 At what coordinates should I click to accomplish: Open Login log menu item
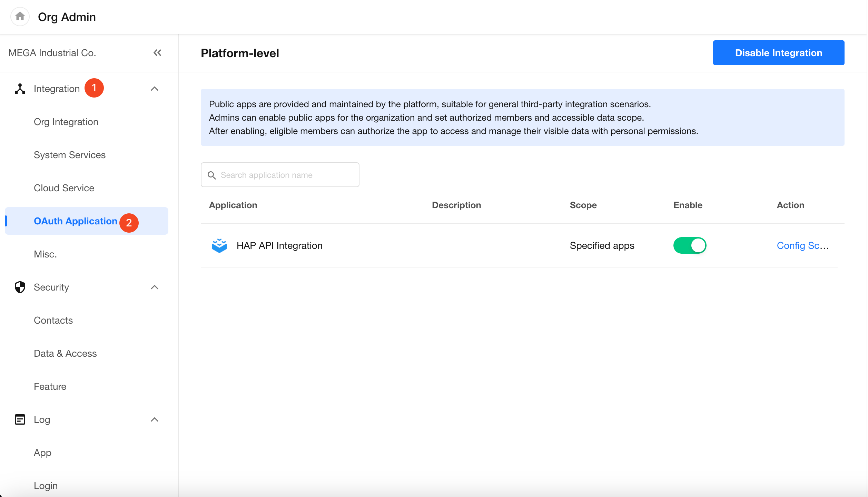pos(87,486)
